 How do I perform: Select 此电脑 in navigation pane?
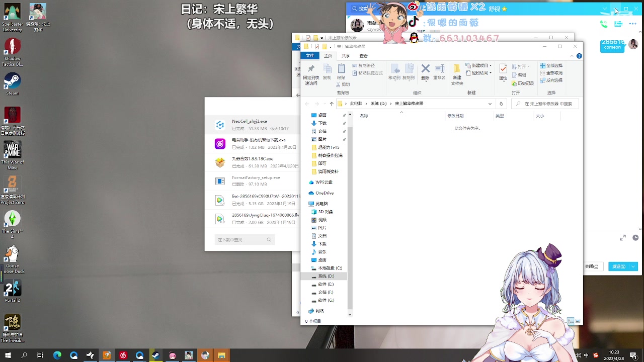[318, 204]
